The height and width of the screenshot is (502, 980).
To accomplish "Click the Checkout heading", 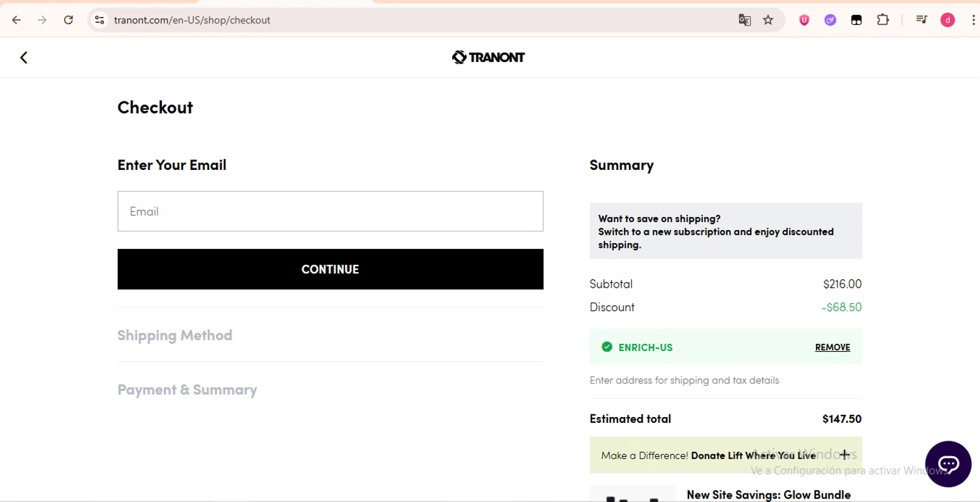I will pyautogui.click(x=155, y=107).
